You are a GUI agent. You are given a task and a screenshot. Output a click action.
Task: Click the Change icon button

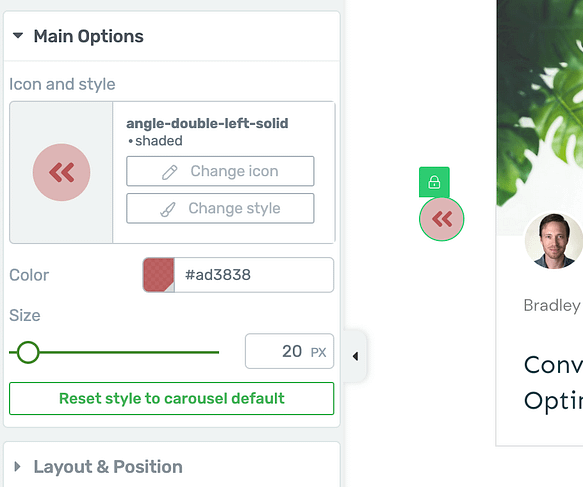[220, 171]
